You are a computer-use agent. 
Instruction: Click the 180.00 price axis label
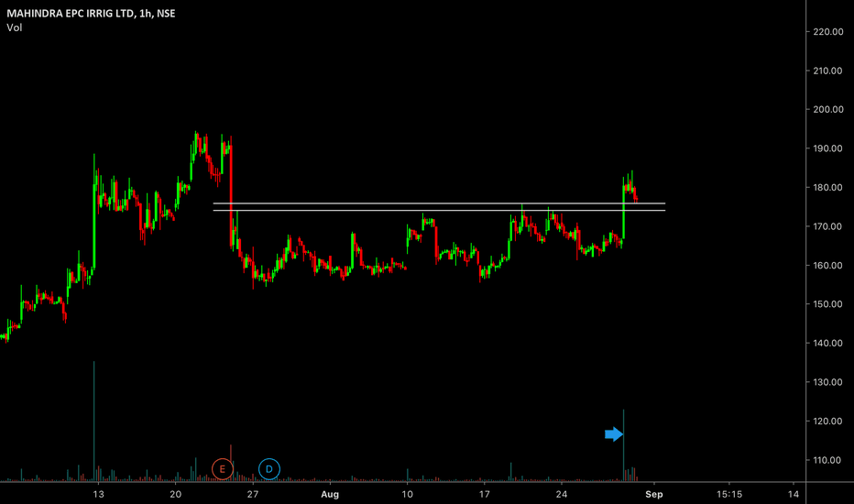click(827, 188)
